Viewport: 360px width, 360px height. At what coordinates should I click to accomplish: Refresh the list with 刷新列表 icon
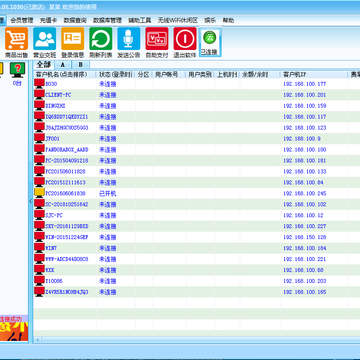[x=101, y=43]
